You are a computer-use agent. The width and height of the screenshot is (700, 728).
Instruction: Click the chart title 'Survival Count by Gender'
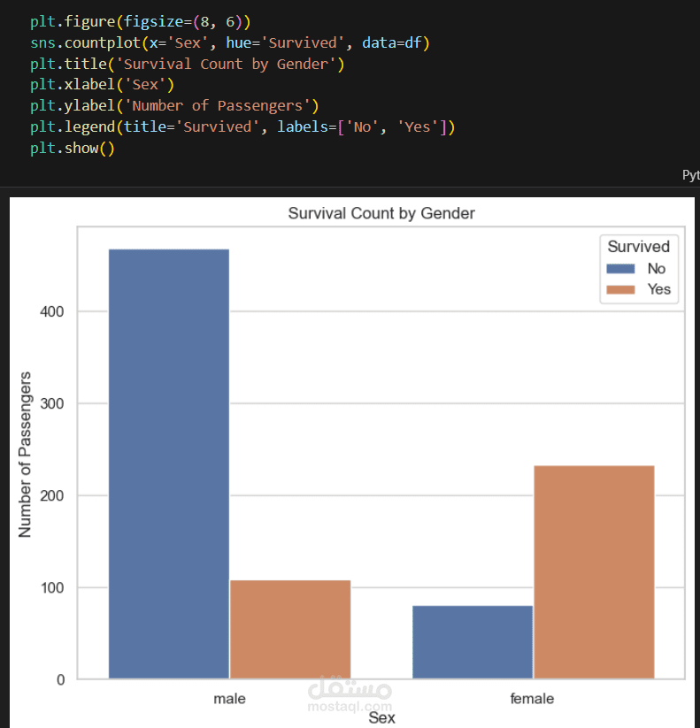pyautogui.click(x=381, y=213)
